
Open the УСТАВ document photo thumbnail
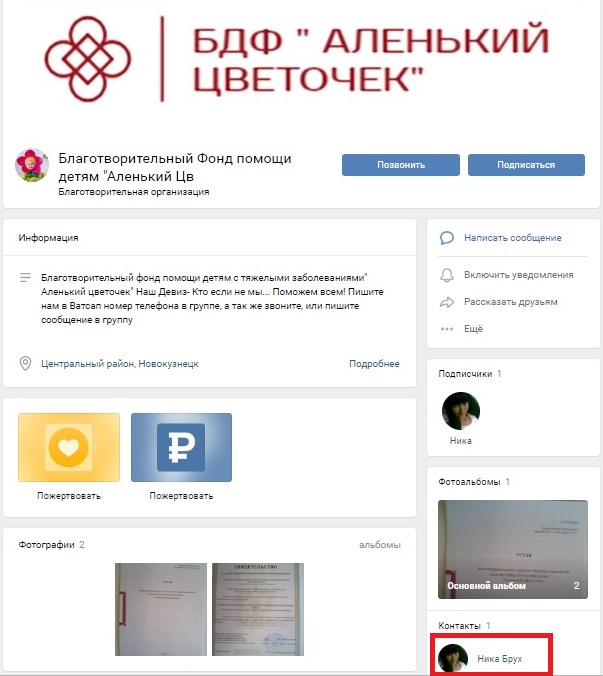tap(161, 609)
